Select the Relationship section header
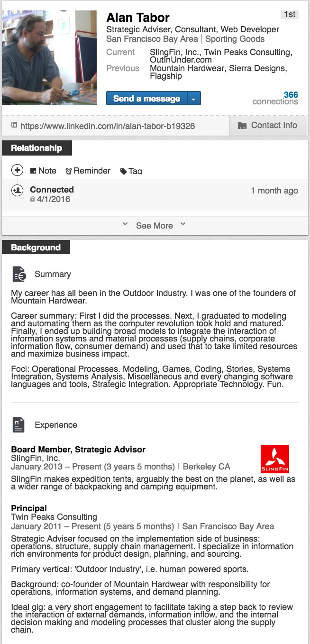Image resolution: width=310 pixels, height=644 pixels. click(x=36, y=148)
